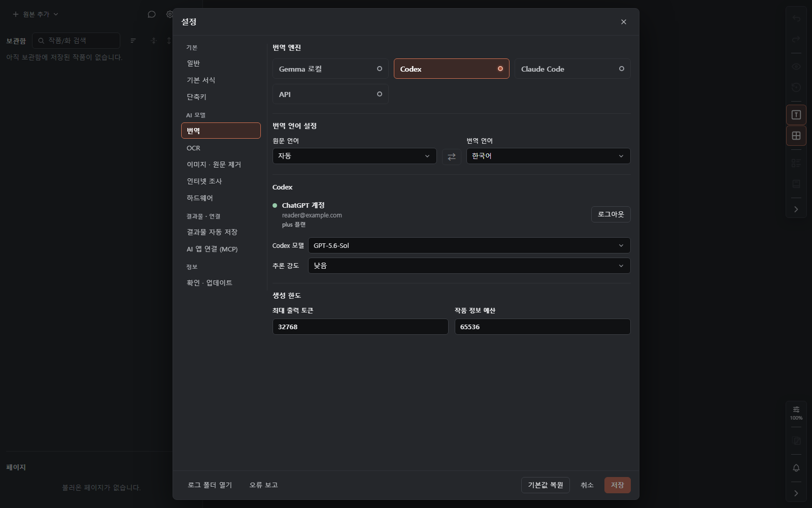
Task: Select the text tool icon marked T
Action: (x=796, y=115)
